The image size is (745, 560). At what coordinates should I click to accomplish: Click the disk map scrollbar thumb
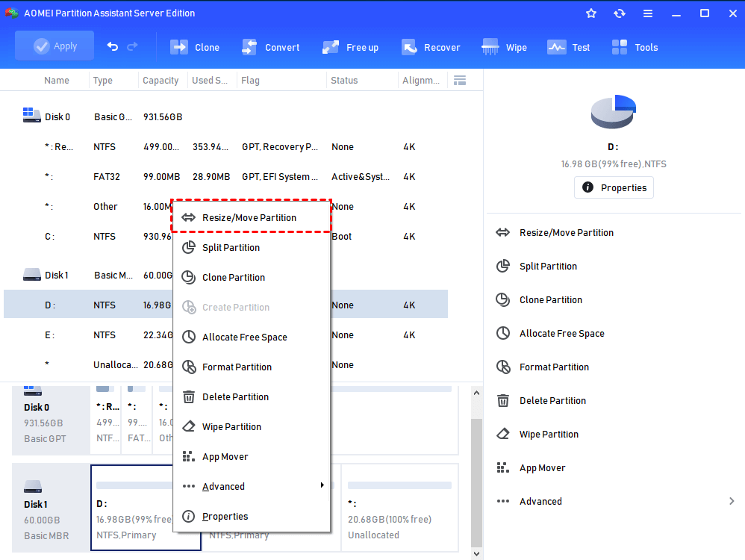pos(476,482)
